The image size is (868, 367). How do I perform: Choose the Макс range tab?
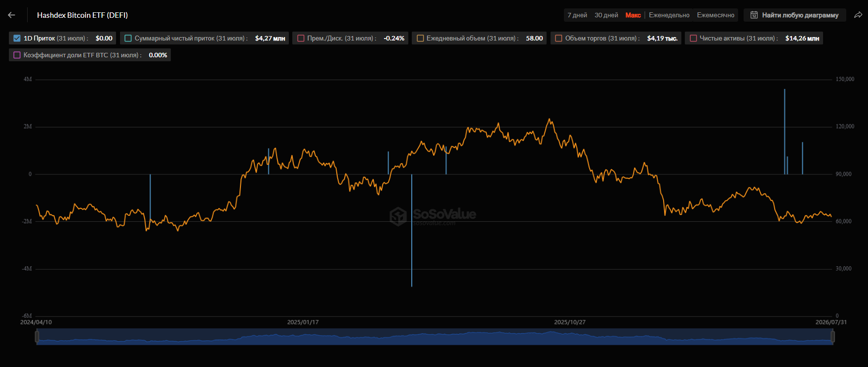click(x=633, y=15)
